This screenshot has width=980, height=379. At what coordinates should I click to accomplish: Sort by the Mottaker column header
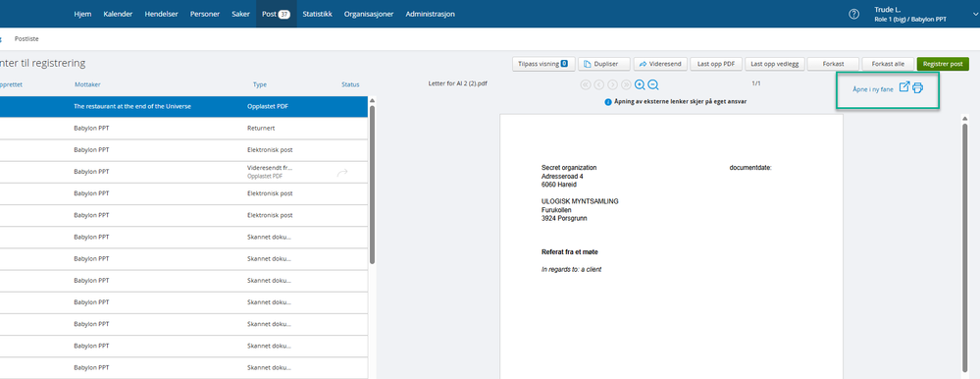pyautogui.click(x=87, y=84)
